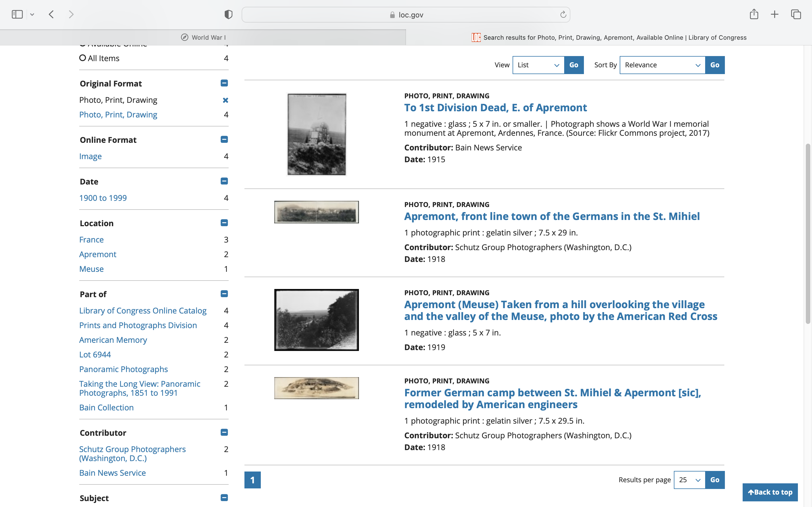Switch to the Library of Congress search results tab
This screenshot has width=812, height=507.
(609, 37)
